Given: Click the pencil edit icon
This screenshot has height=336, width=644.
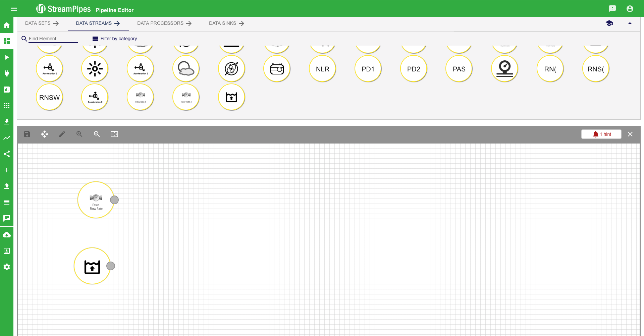Looking at the screenshot, I should pyautogui.click(x=62, y=134).
